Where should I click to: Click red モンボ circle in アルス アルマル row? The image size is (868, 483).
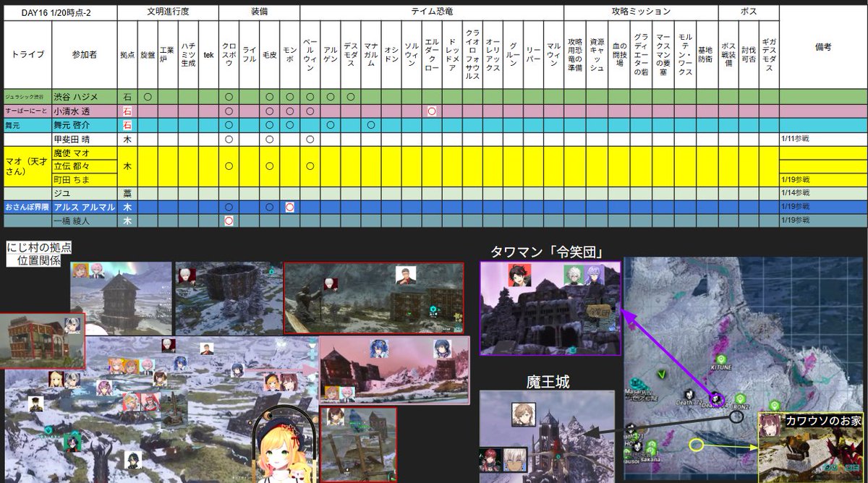click(x=289, y=208)
